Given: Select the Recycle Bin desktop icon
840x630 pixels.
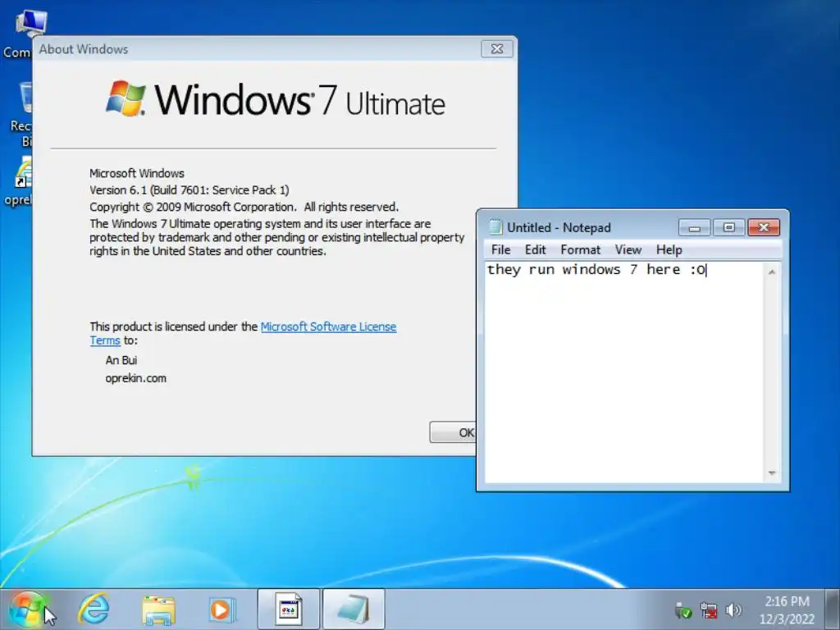Looking at the screenshot, I should (x=21, y=114).
